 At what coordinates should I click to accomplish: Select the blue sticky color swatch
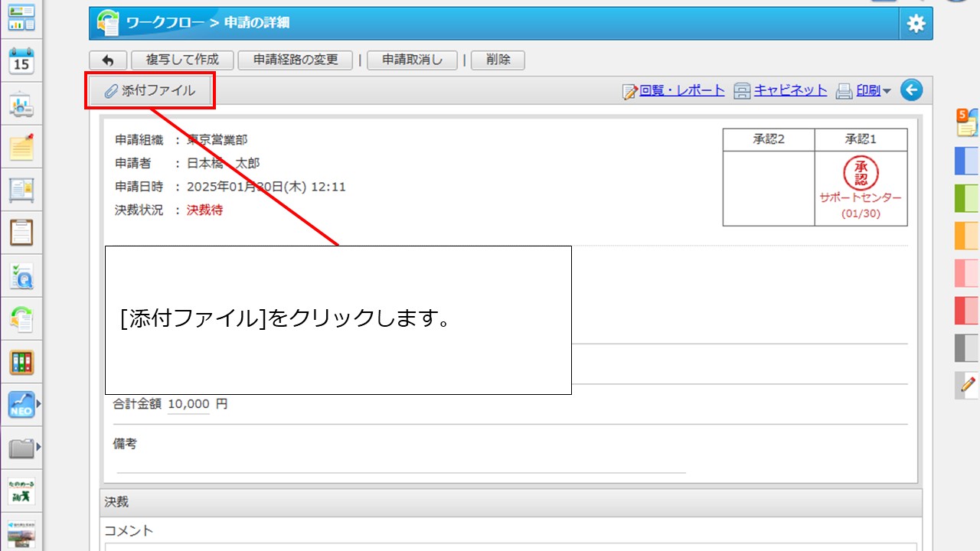coord(967,161)
